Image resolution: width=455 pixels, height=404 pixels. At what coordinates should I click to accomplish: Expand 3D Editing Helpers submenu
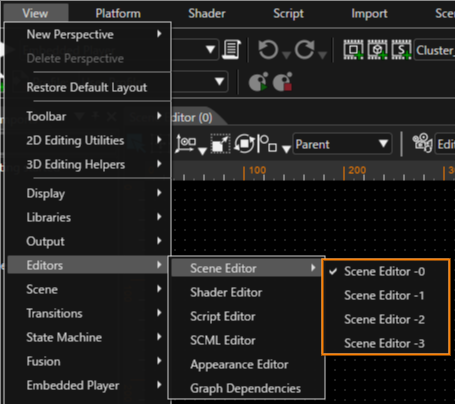click(89, 164)
